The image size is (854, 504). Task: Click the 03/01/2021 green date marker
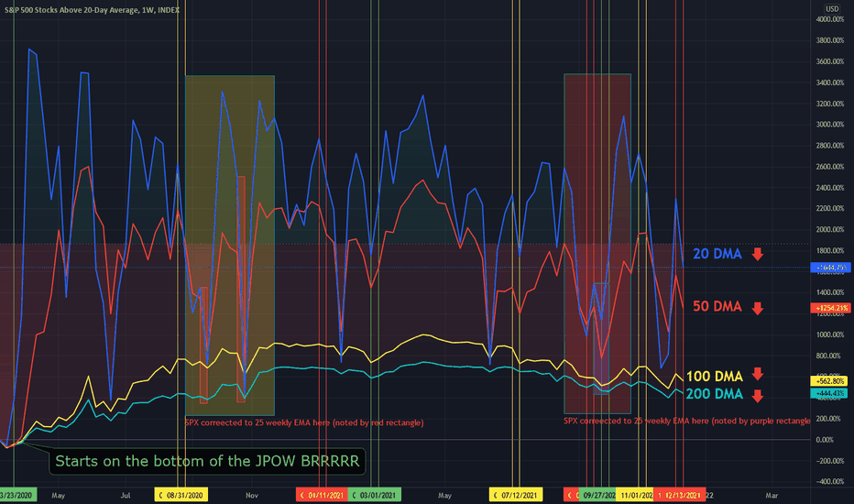point(374,495)
